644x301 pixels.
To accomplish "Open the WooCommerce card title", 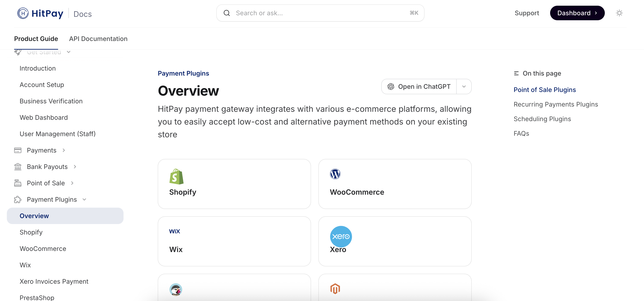I will click(357, 192).
